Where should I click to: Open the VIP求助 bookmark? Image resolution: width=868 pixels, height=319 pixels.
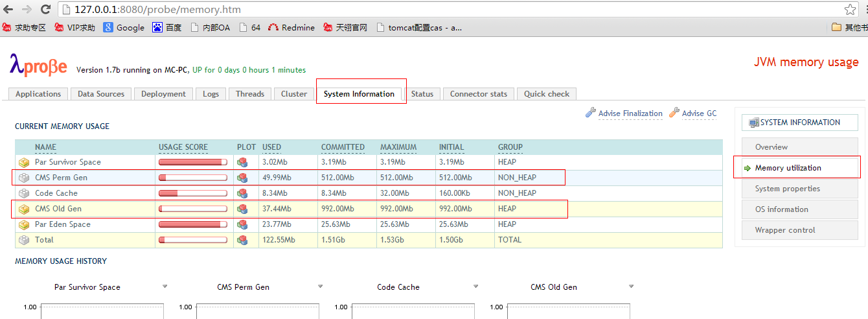(x=75, y=27)
